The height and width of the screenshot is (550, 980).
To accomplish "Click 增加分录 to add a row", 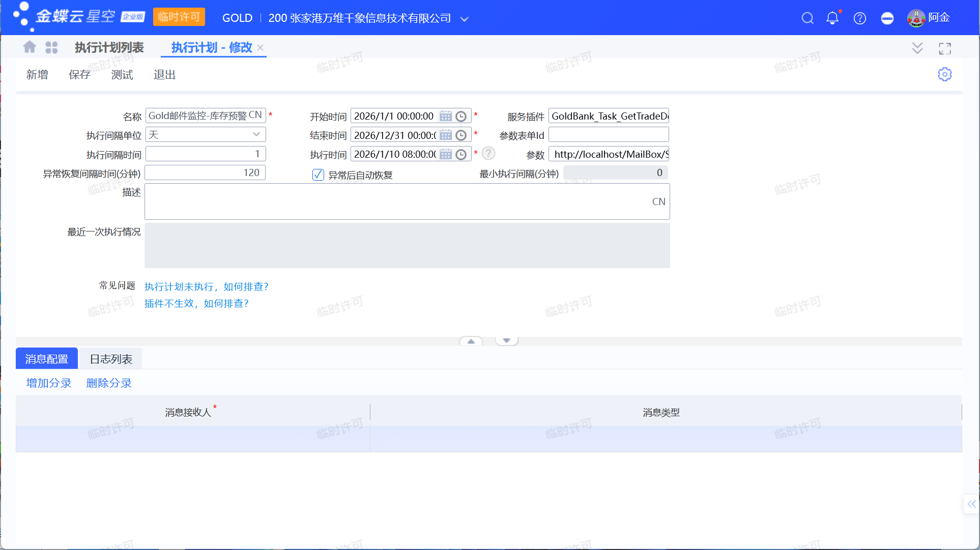I will pos(49,383).
